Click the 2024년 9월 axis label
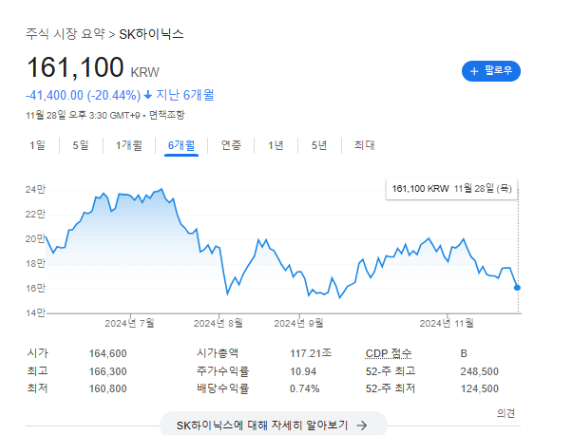Viewport: 566px width, 447px height. coord(299,323)
